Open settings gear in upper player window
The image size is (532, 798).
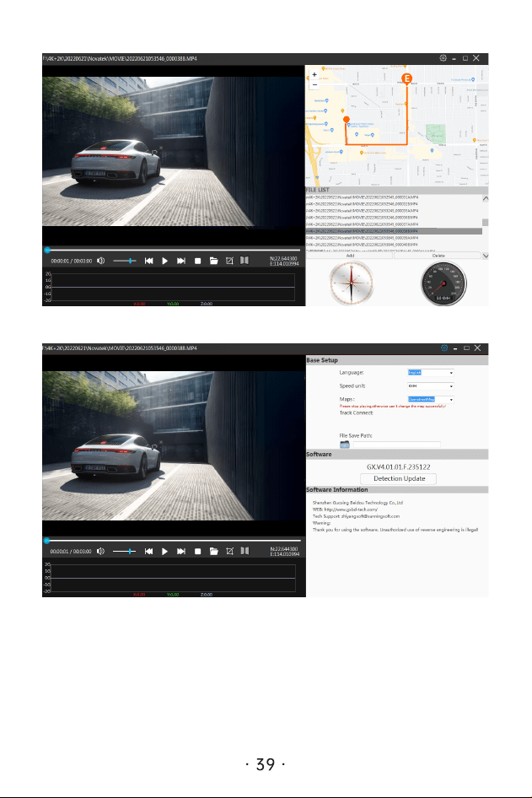tap(443, 58)
